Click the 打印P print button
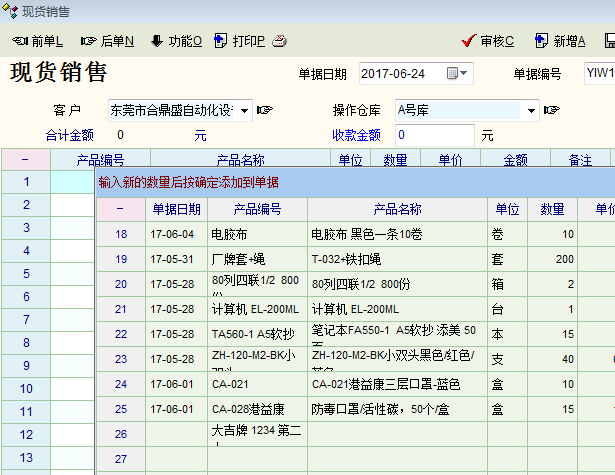Image resolution: width=615 pixels, height=475 pixels. click(x=241, y=41)
